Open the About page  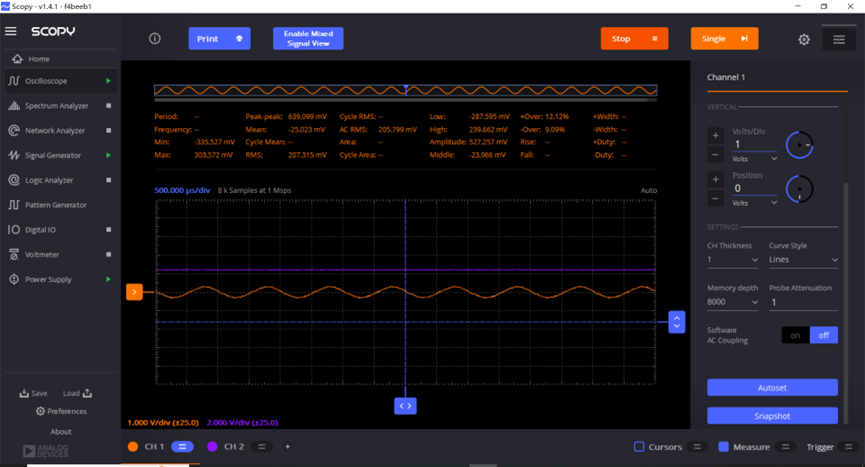pos(61,431)
